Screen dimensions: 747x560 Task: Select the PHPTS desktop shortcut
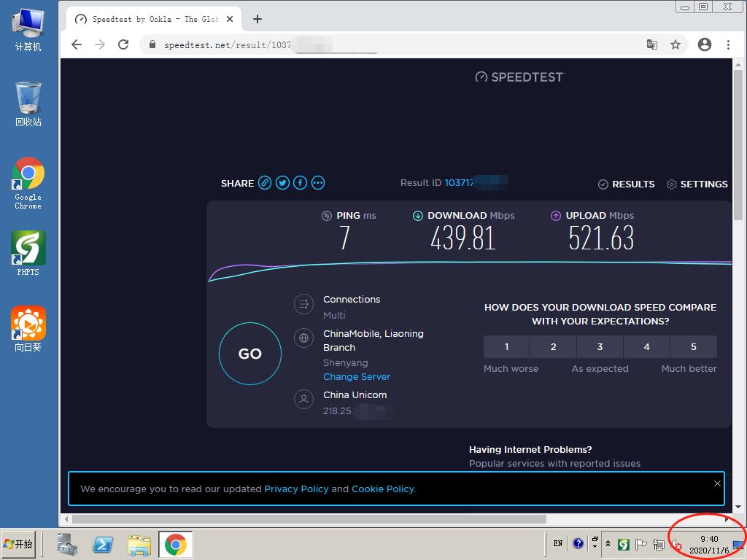point(28,253)
